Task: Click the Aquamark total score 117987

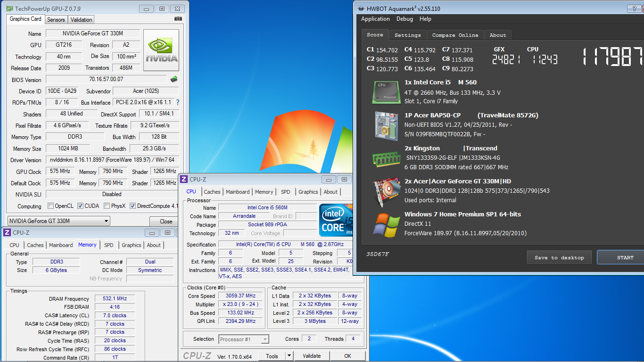Action: point(613,57)
